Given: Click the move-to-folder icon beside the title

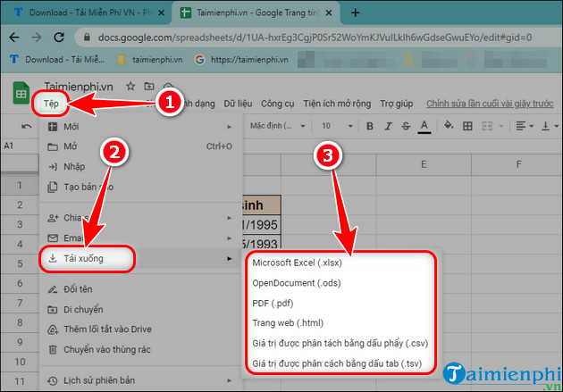Looking at the screenshot, I should 149,86.
